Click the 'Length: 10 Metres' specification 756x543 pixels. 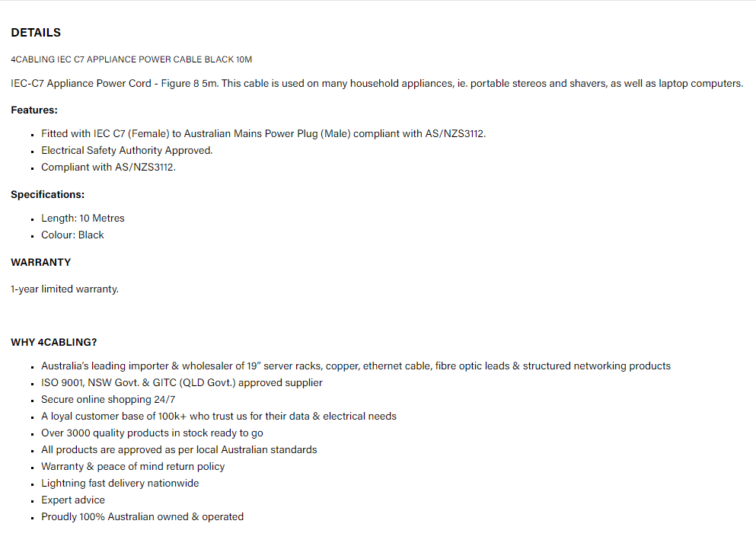coord(82,218)
